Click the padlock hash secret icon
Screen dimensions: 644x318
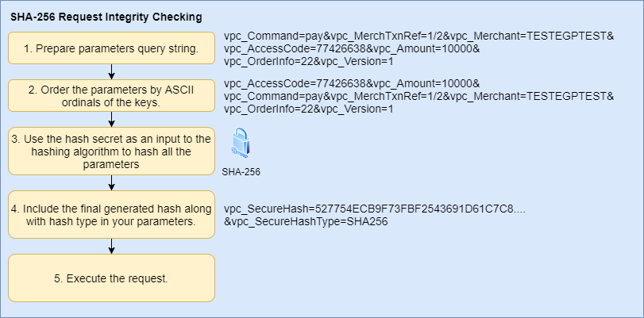coord(241,146)
